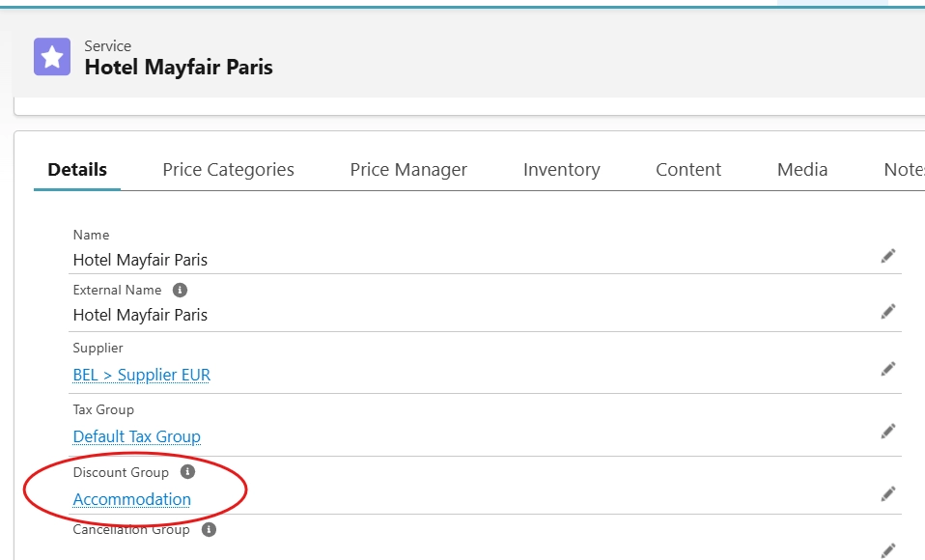Screen dimensions: 925x560
Task: Select the Details tab
Action: coord(77,170)
